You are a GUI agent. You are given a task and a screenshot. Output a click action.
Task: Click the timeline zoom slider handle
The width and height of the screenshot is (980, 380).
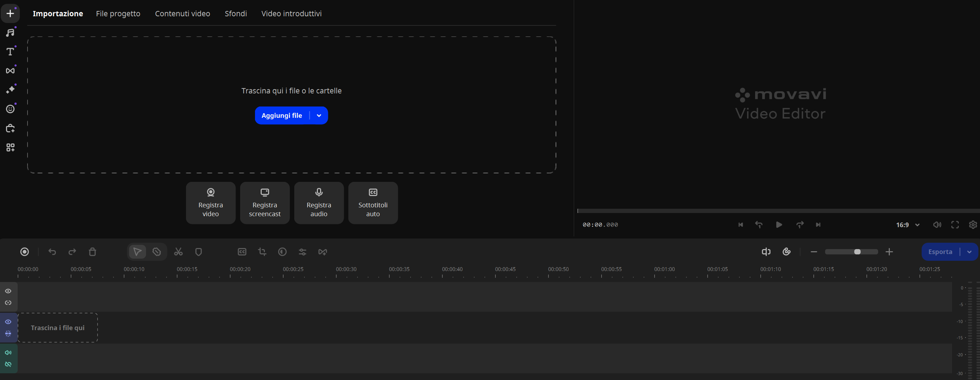pyautogui.click(x=857, y=252)
